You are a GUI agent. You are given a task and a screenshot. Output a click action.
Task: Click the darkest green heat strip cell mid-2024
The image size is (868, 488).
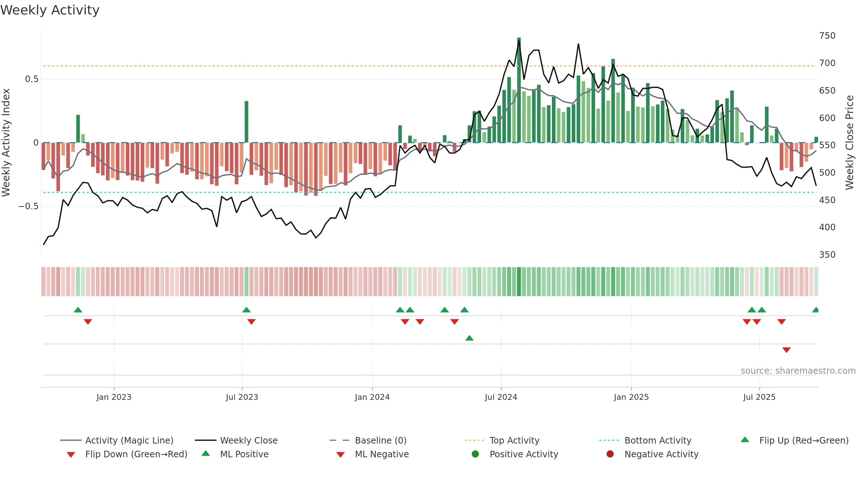(x=519, y=282)
